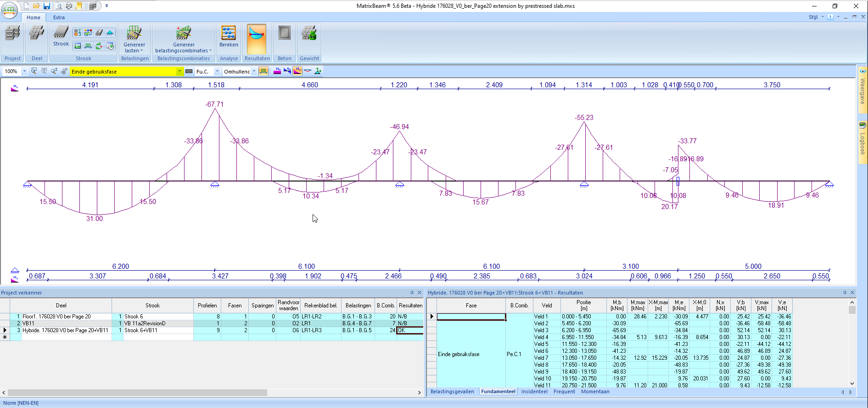
Task: Open the Fu.C. combination type dropdown
Action: point(217,72)
